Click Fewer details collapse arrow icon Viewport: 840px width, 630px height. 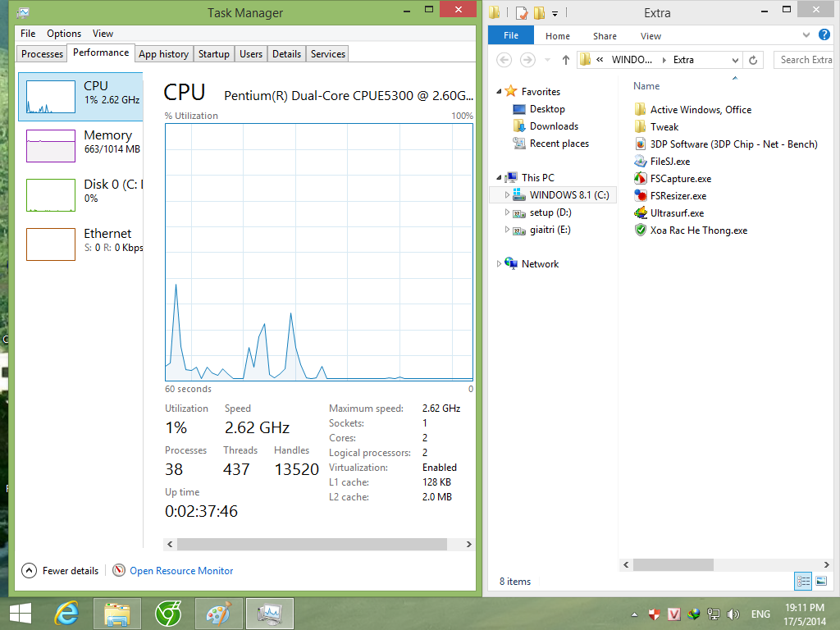[29, 571]
